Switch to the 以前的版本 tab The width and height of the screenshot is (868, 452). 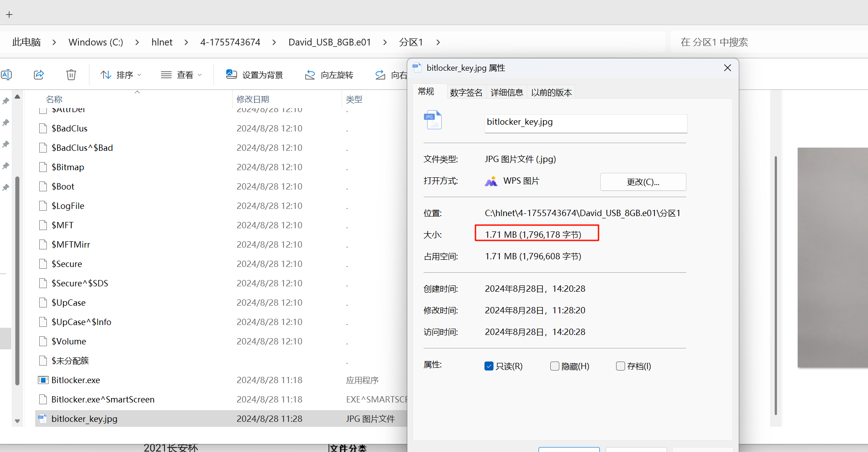pos(551,93)
